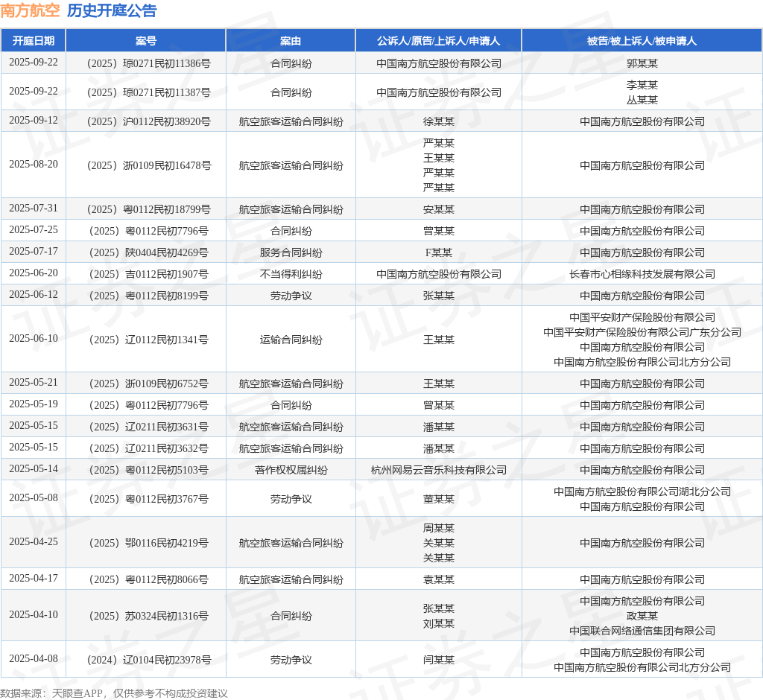Select defendant 中国联合网络通信集团有限公司
Viewport: 763px width, 700px height.
pyautogui.click(x=642, y=631)
